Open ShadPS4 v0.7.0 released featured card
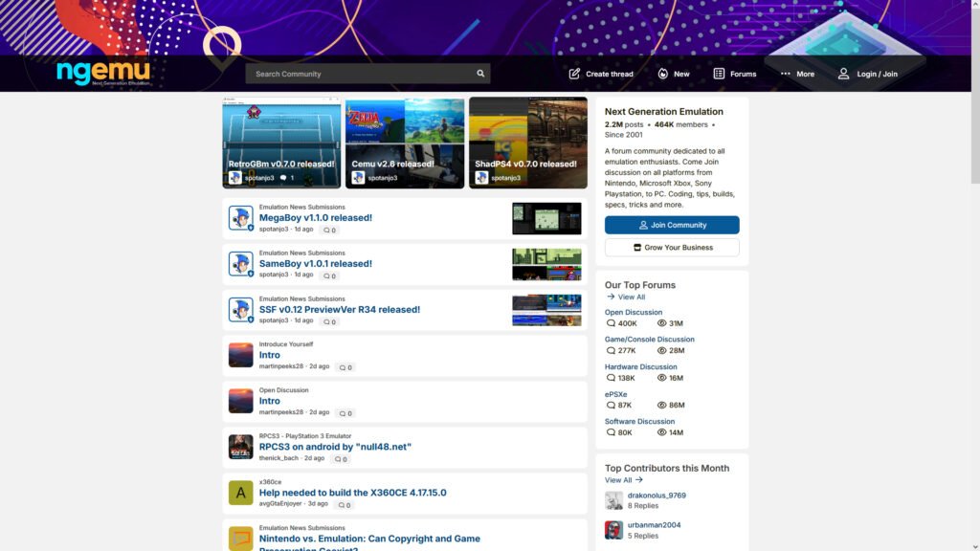 pos(528,143)
